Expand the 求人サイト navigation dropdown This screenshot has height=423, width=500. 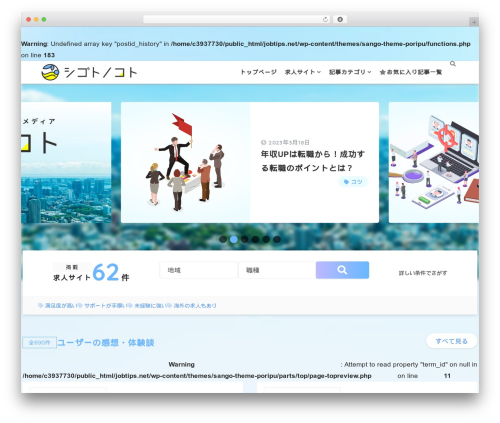click(x=302, y=72)
